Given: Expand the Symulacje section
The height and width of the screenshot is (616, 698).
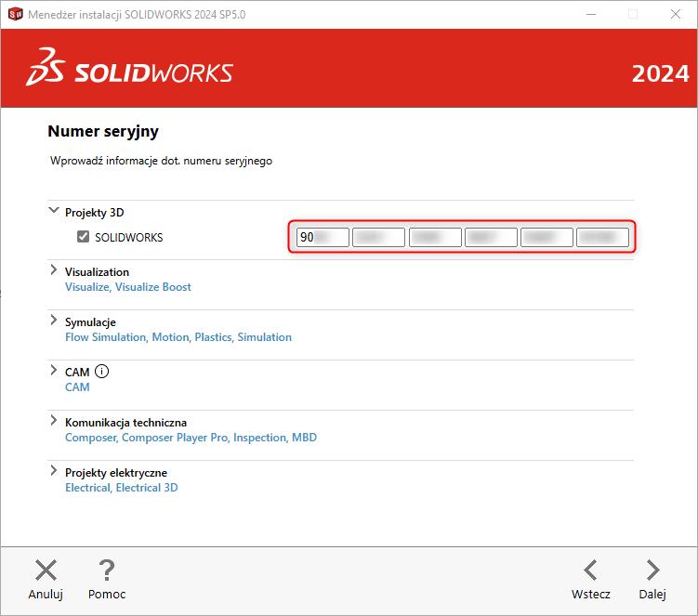Looking at the screenshot, I should coord(54,320).
